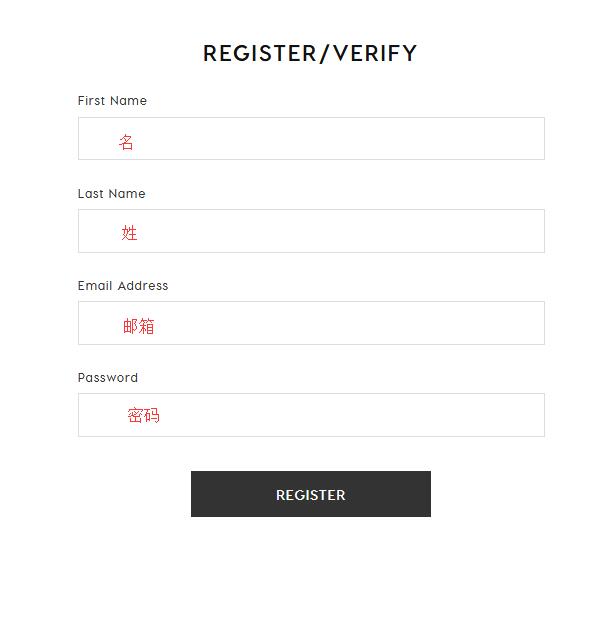Screen dimensions: 616x619
Task: Click into the Password field
Action: tap(311, 415)
